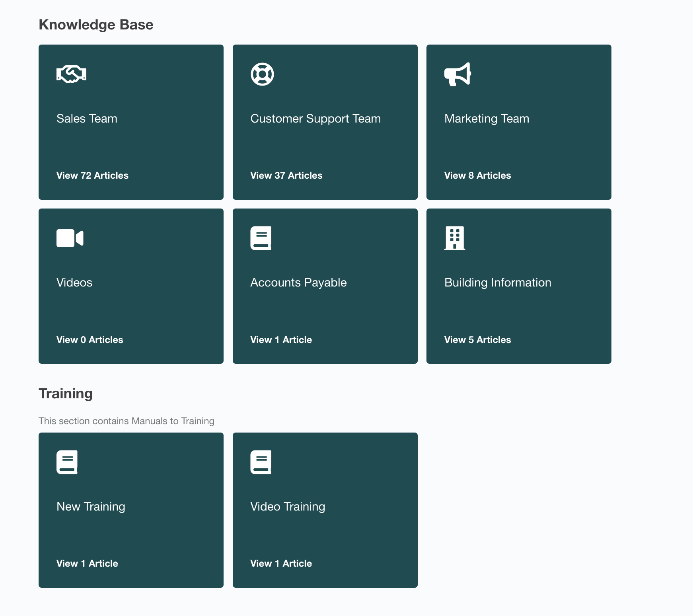Click the handshake icon on Sales Team card
The image size is (693, 616).
pyautogui.click(x=71, y=74)
